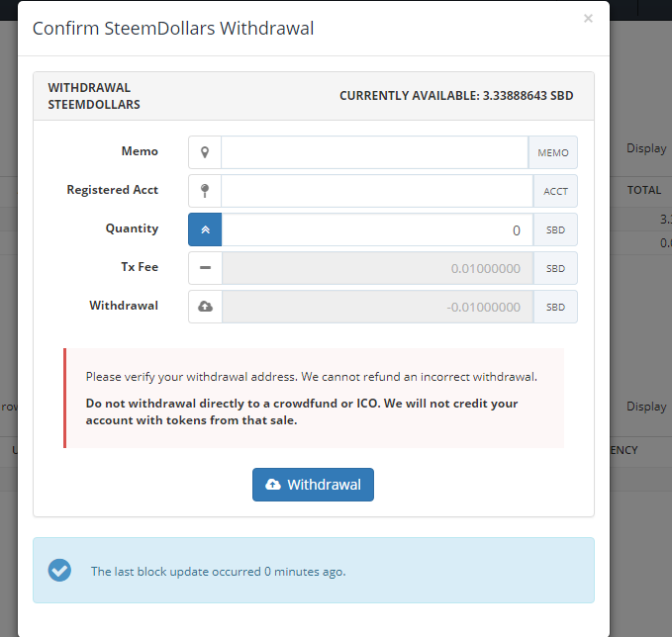
Task: Click the Memo field map marker icon
Action: 205,152
